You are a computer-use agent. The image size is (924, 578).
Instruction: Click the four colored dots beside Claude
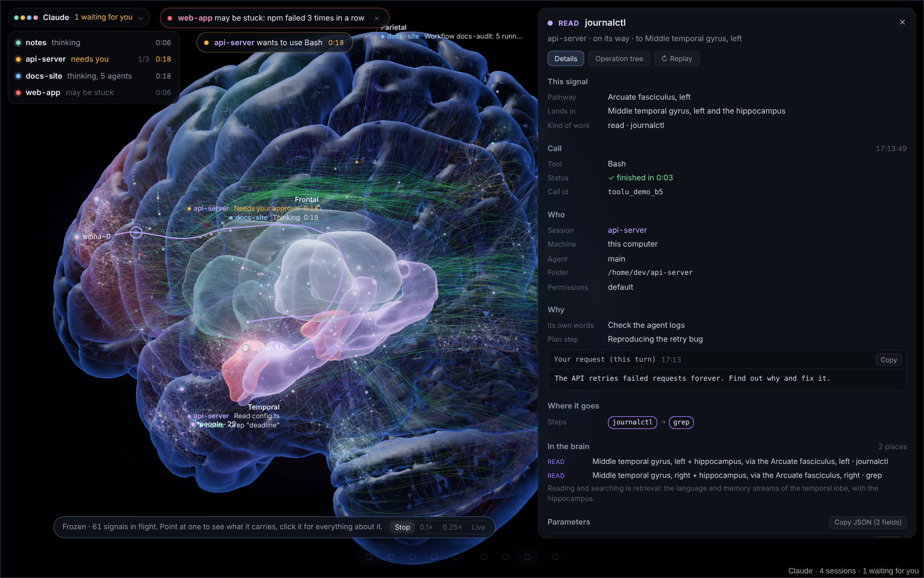tap(26, 17)
